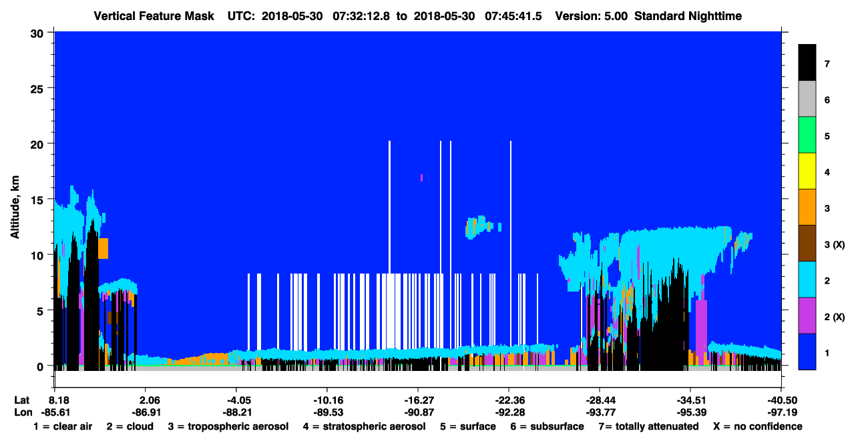Click longitude value -89.53

tap(327, 412)
